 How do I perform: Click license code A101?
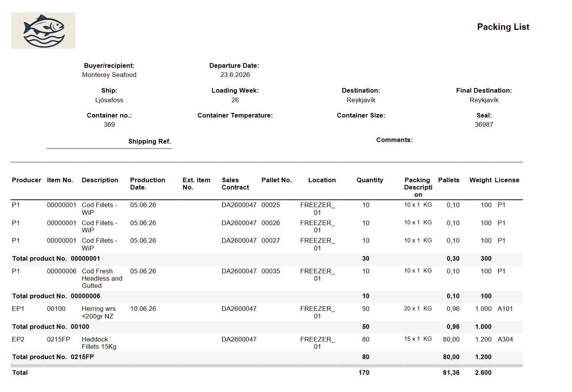point(505,309)
